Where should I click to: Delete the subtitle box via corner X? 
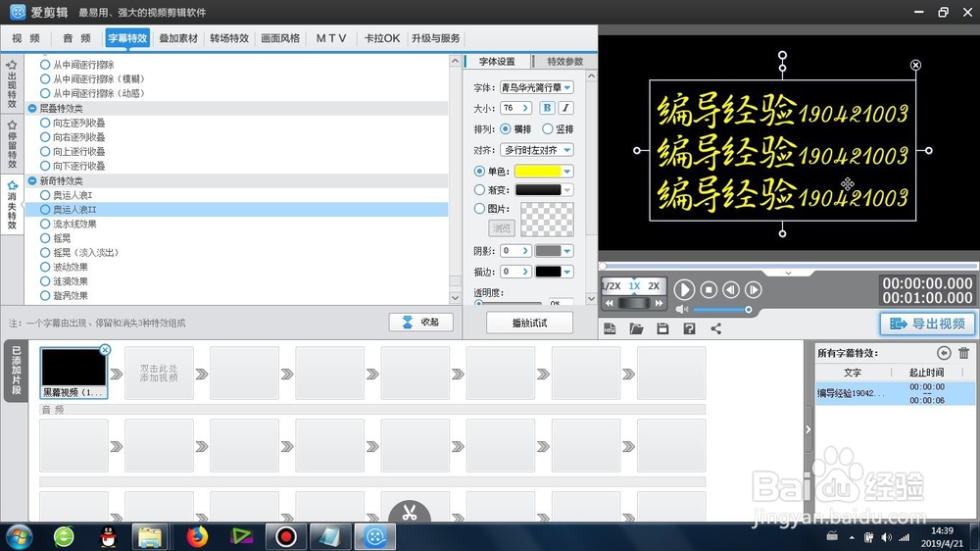point(915,65)
